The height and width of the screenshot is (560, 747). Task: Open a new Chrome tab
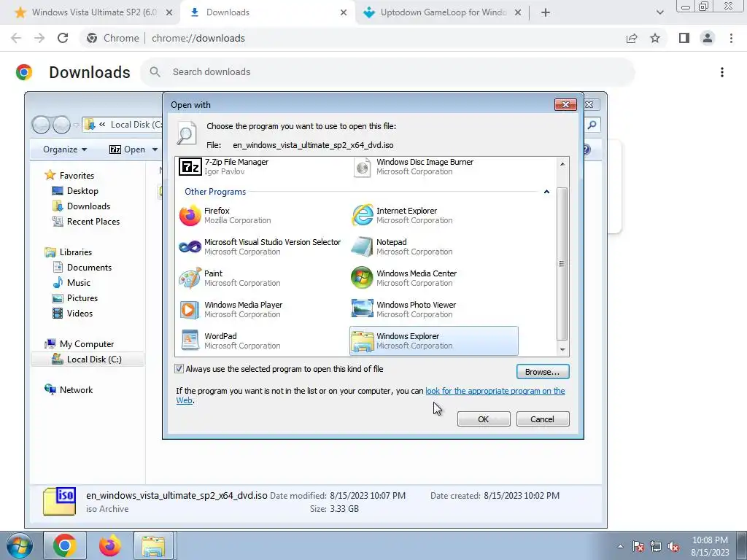pyautogui.click(x=546, y=12)
